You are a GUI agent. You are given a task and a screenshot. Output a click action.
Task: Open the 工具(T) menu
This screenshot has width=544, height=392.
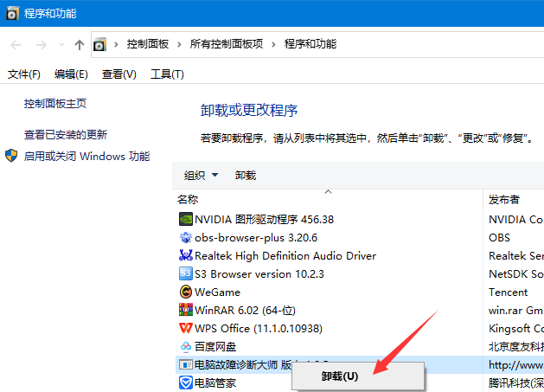click(x=167, y=74)
